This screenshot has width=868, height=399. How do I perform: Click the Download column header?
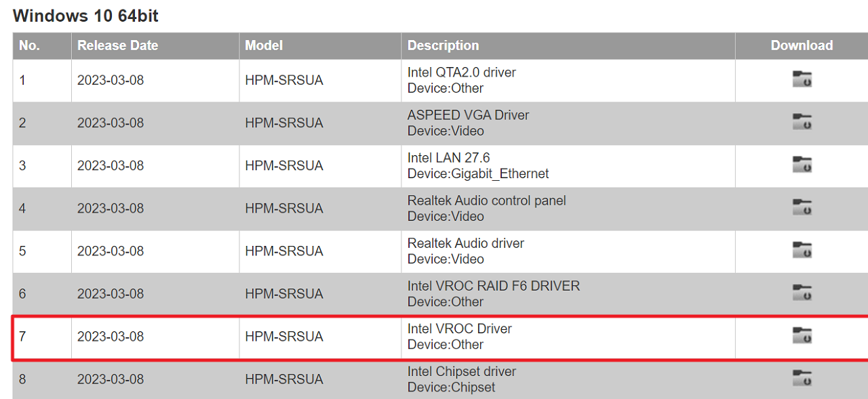pos(802,45)
